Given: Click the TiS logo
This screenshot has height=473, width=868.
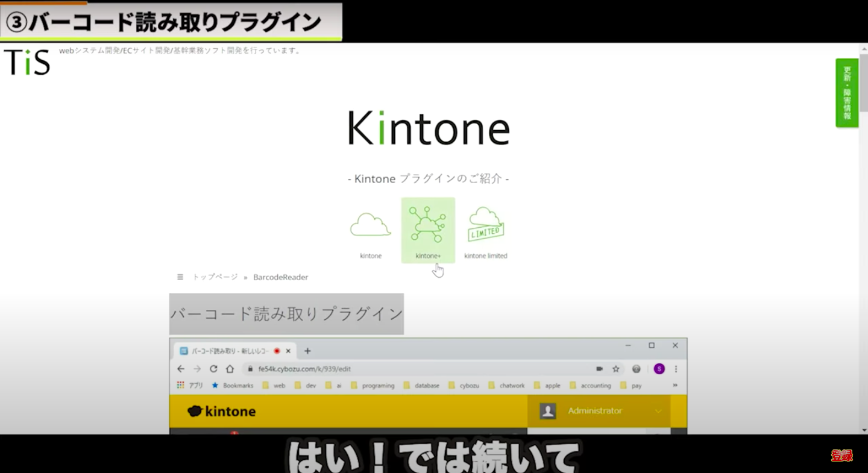Looking at the screenshot, I should (27, 62).
